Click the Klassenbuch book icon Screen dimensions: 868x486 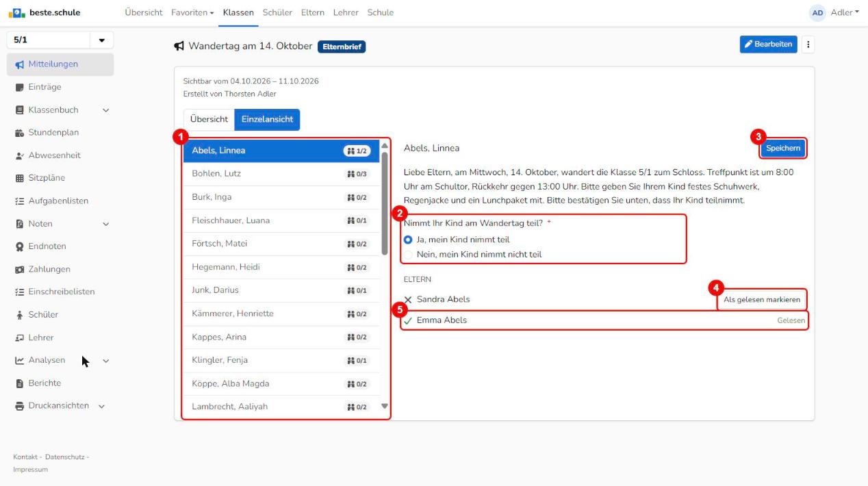point(19,110)
